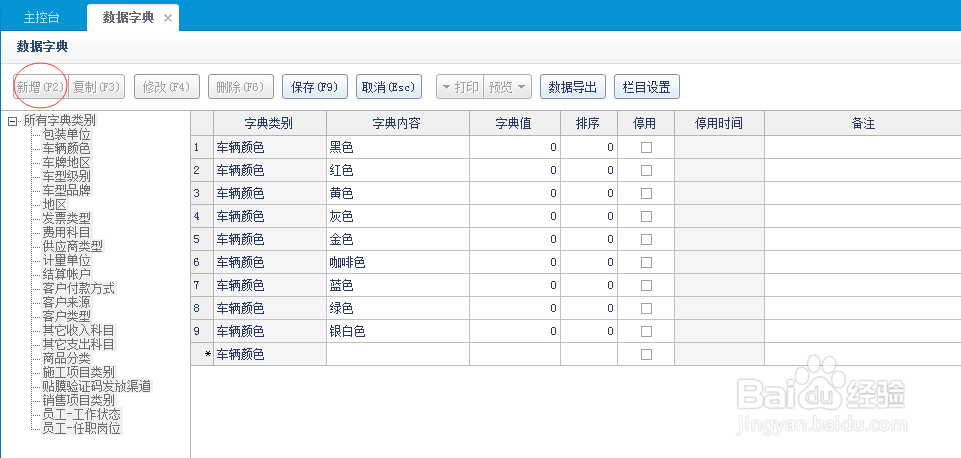This screenshot has width=961, height=458.
Task: Toggle 停用 checkbox in the new row
Action: [x=646, y=354]
